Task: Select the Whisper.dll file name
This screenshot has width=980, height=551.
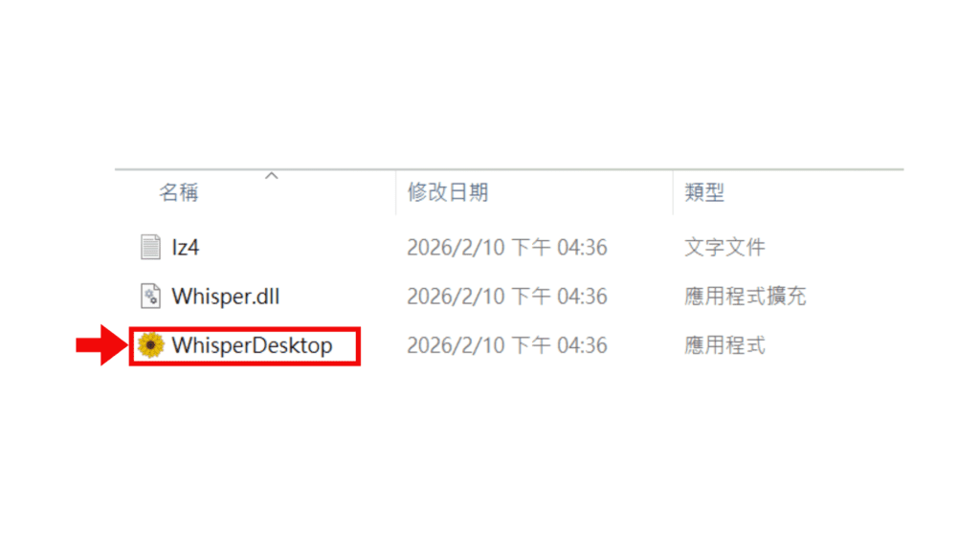Action: click(226, 297)
